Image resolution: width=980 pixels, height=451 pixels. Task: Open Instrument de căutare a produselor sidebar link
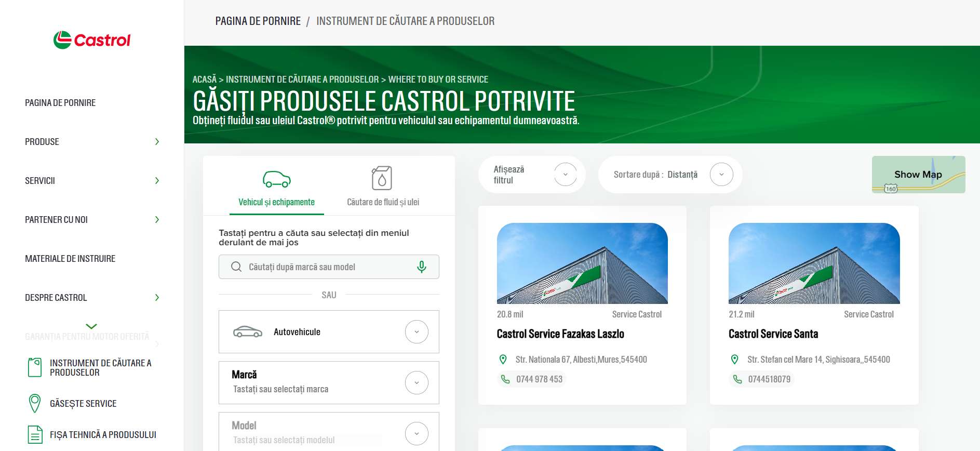pos(101,368)
